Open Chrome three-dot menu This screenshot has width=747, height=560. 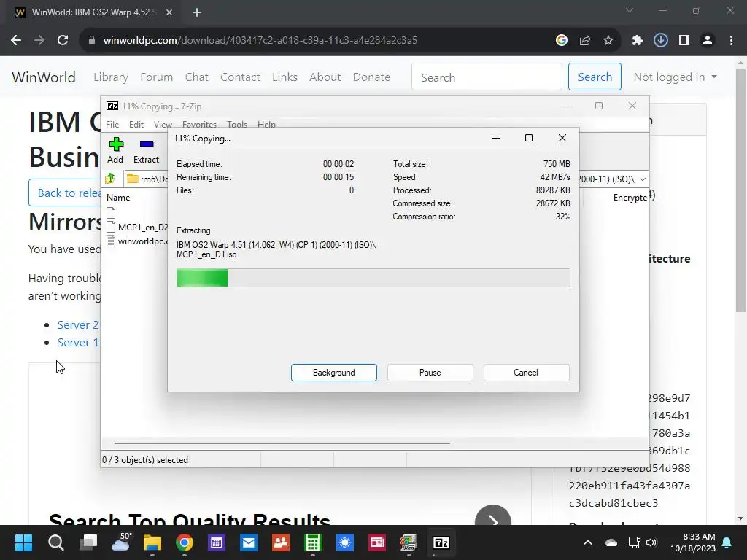tap(731, 41)
